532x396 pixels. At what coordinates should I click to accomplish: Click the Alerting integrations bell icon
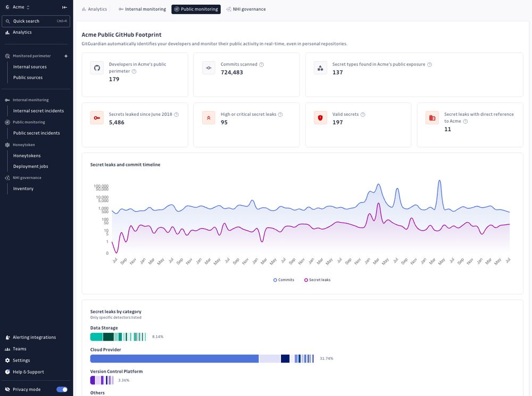click(7, 338)
